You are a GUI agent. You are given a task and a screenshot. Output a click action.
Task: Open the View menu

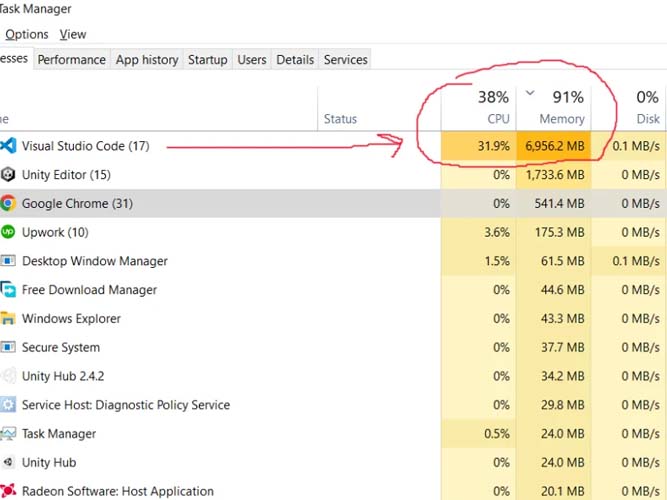coord(73,34)
